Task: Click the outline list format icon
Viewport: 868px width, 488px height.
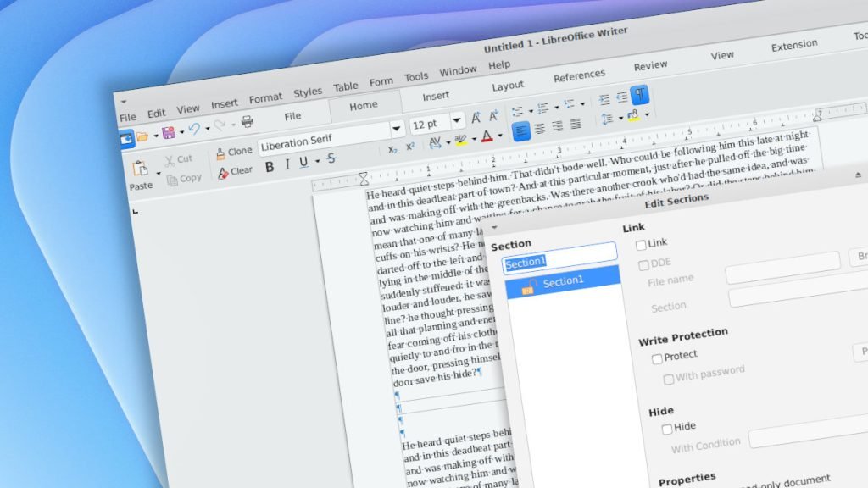Action: [x=569, y=104]
